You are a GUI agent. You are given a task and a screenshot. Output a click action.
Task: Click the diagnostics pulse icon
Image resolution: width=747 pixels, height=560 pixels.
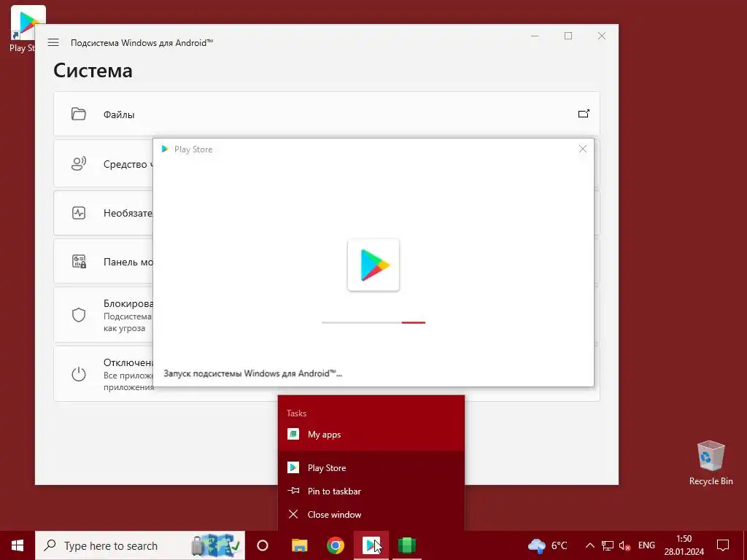coord(79,213)
